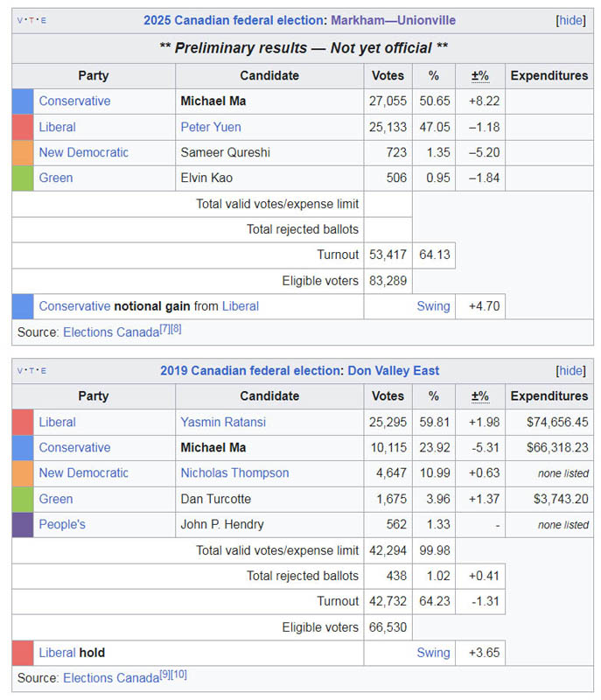Click the Swing link in 2019 table

tap(433, 653)
